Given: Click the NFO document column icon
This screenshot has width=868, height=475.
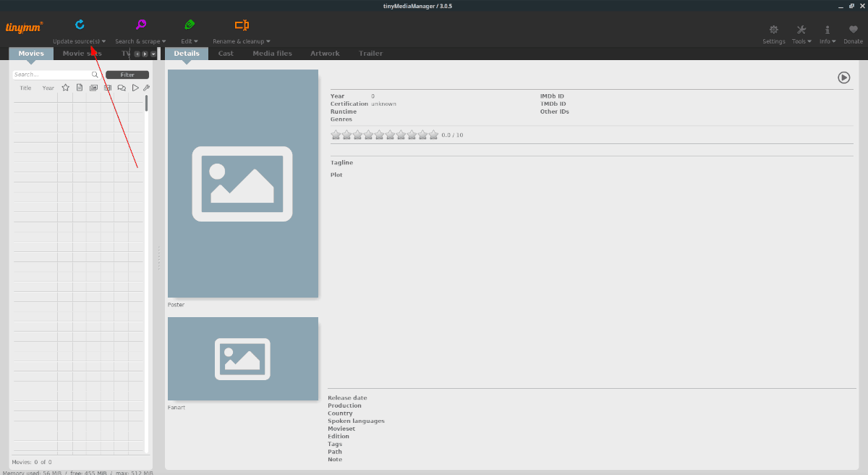Looking at the screenshot, I should [80, 87].
